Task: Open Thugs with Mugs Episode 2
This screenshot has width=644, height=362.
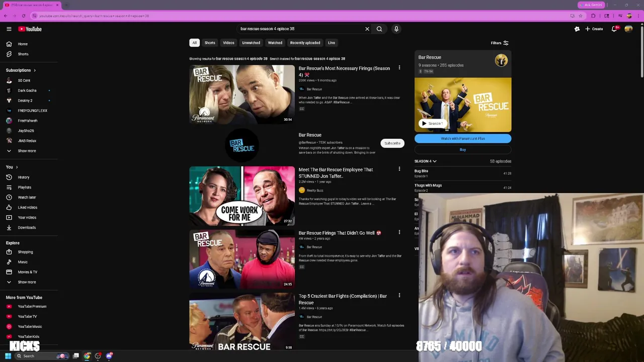Action: point(463,188)
